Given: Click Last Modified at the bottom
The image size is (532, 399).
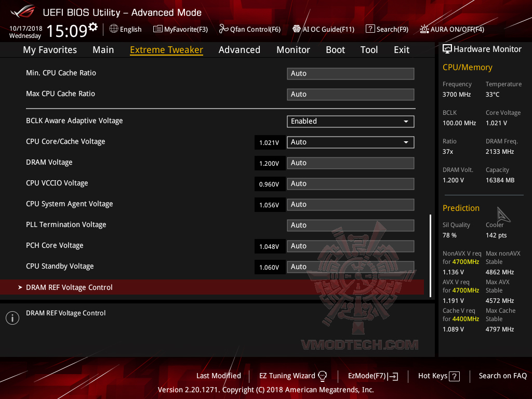Looking at the screenshot, I should tap(219, 376).
